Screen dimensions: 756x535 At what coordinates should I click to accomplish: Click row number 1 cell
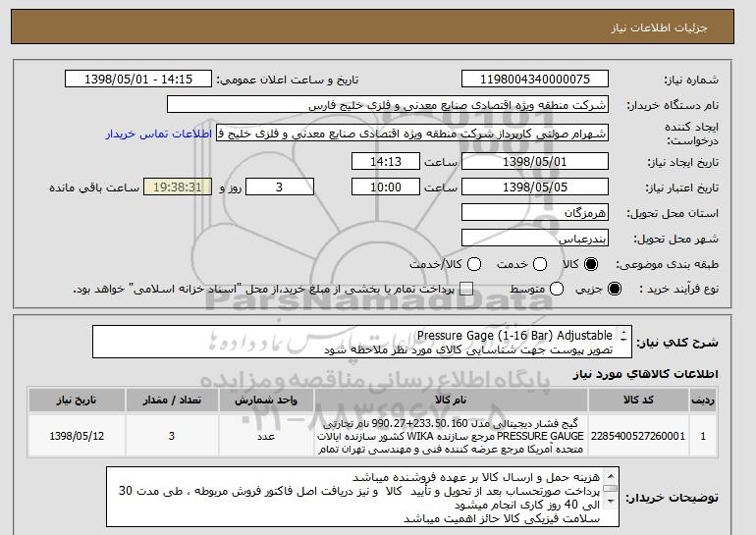pyautogui.click(x=703, y=436)
